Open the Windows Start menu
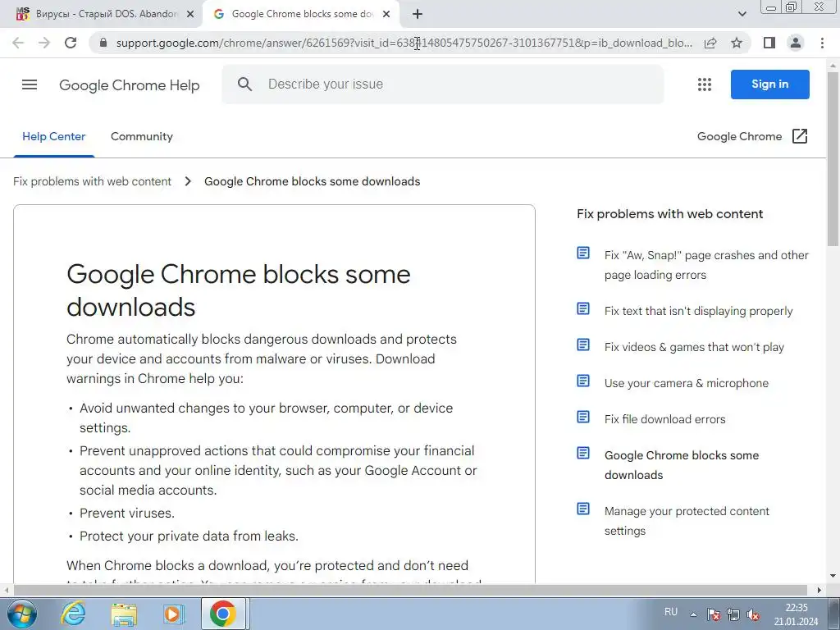 click(21, 614)
